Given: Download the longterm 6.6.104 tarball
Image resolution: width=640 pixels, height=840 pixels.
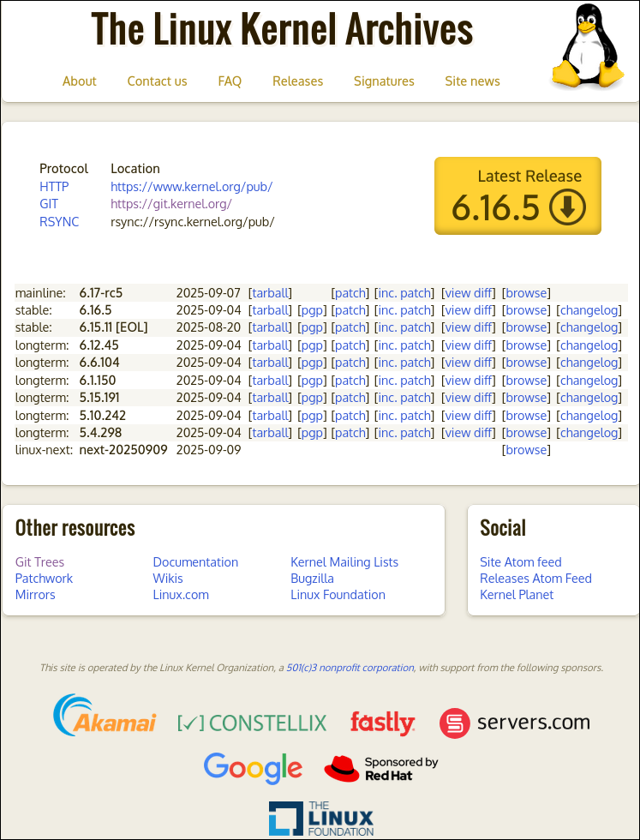Looking at the screenshot, I should click(270, 363).
